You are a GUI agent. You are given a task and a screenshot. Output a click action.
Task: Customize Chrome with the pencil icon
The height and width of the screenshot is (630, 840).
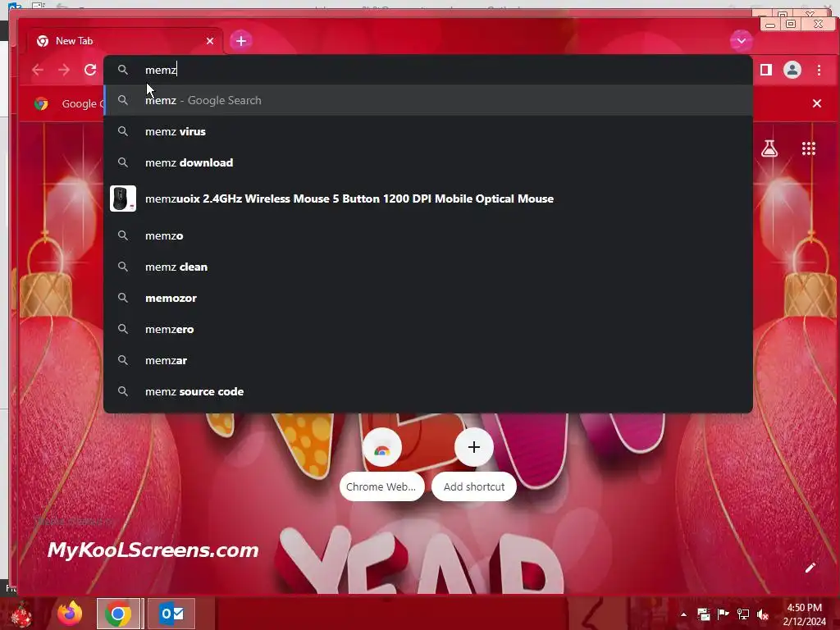(x=810, y=568)
